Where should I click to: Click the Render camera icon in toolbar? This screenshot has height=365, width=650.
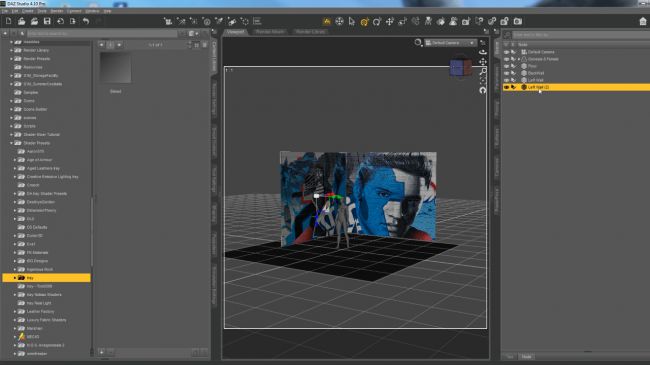click(x=518, y=21)
